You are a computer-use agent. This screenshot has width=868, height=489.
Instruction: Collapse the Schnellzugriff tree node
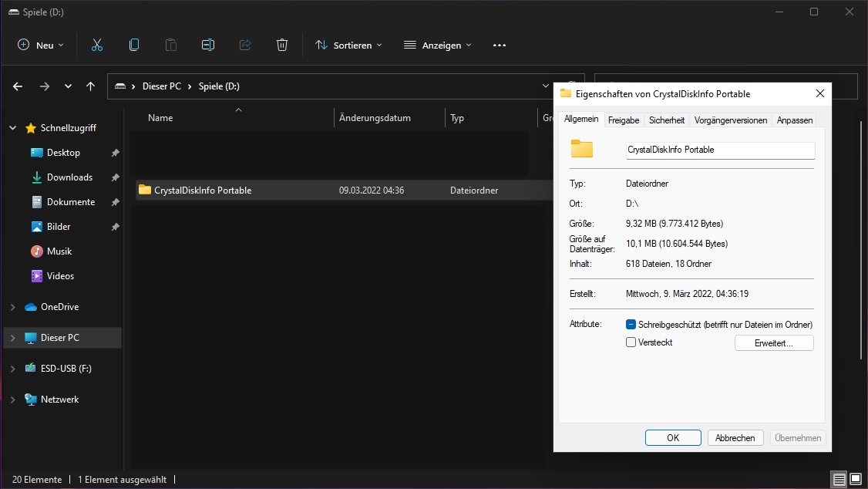[x=13, y=128]
